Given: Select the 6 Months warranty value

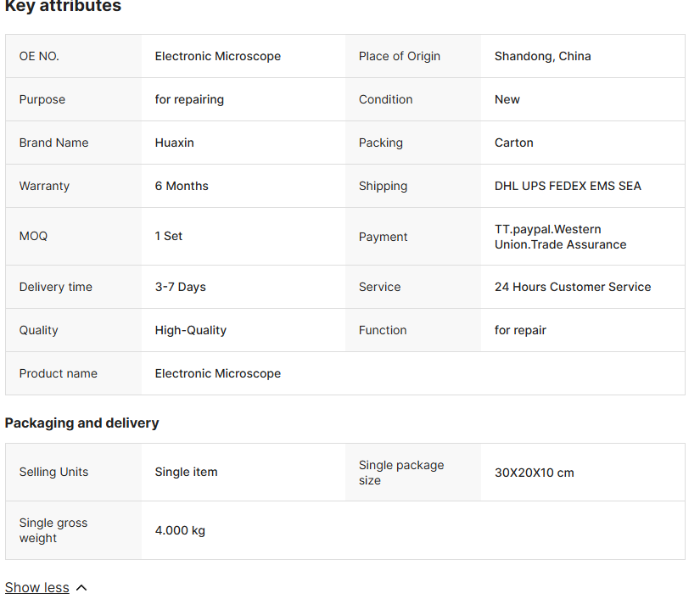Looking at the screenshot, I should click(x=182, y=186).
